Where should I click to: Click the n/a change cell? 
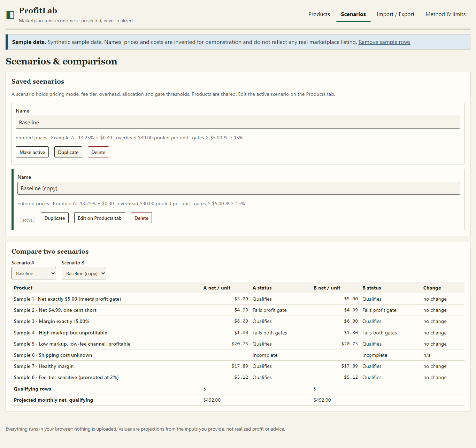(427, 355)
